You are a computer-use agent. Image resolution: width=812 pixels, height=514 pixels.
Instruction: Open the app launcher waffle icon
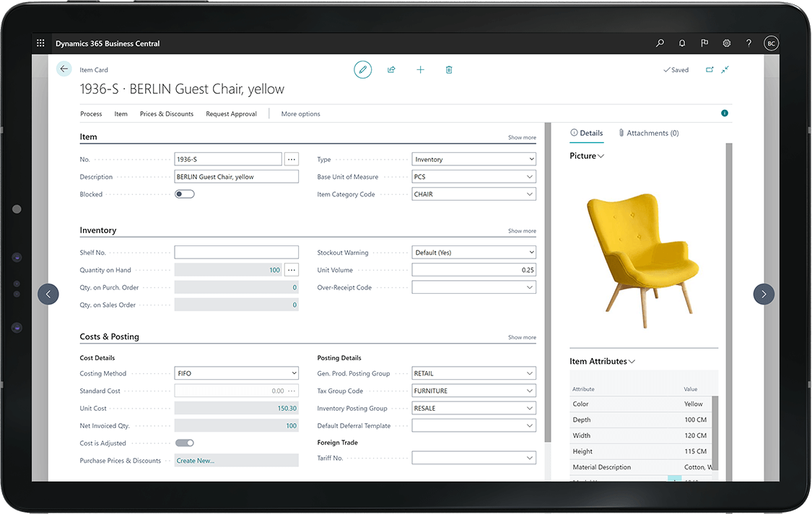click(x=40, y=43)
